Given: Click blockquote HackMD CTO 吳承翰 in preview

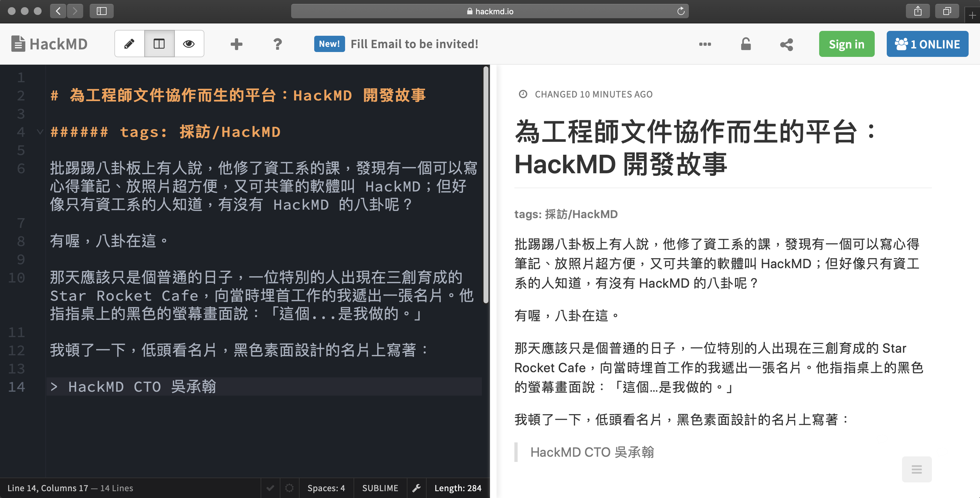Looking at the screenshot, I should 592,452.
